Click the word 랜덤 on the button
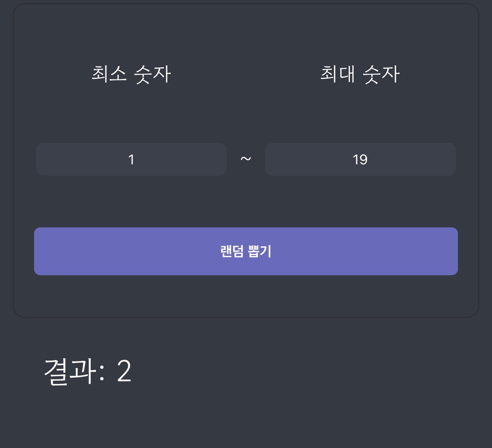Viewport: 492px width, 448px height. [232, 251]
